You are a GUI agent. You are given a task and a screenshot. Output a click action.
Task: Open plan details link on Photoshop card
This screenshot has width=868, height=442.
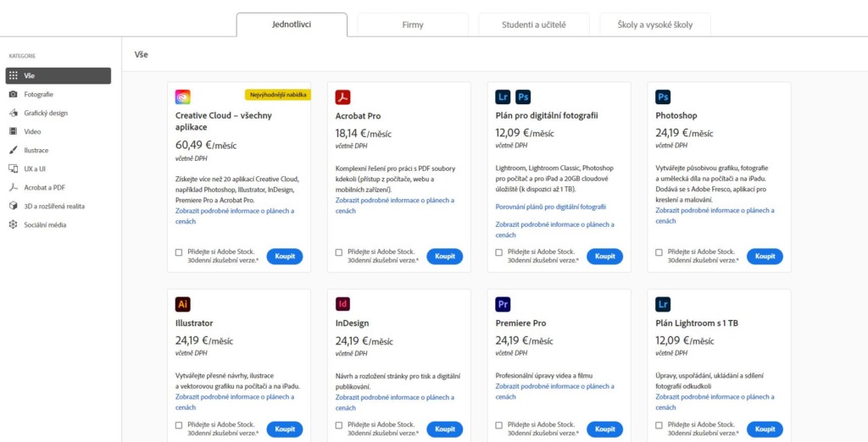[x=715, y=216]
